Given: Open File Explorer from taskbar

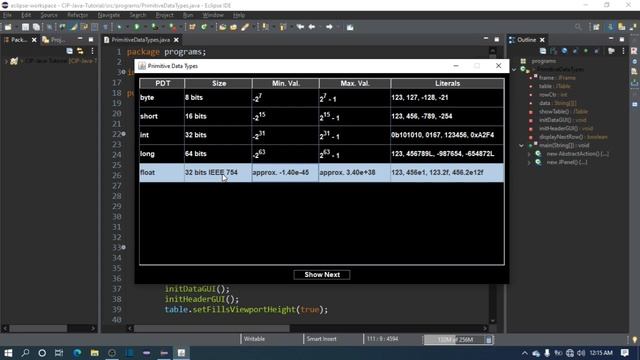Looking at the screenshot, I should [x=95, y=353].
